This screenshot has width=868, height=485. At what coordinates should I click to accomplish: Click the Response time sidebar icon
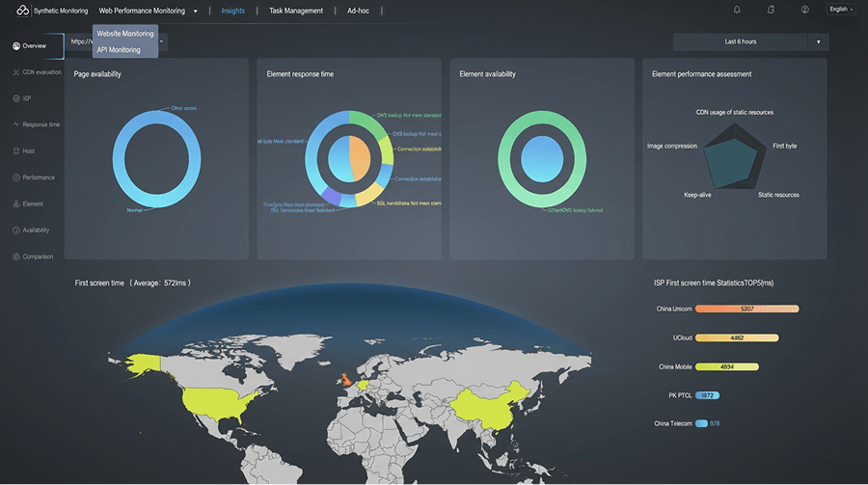point(16,124)
